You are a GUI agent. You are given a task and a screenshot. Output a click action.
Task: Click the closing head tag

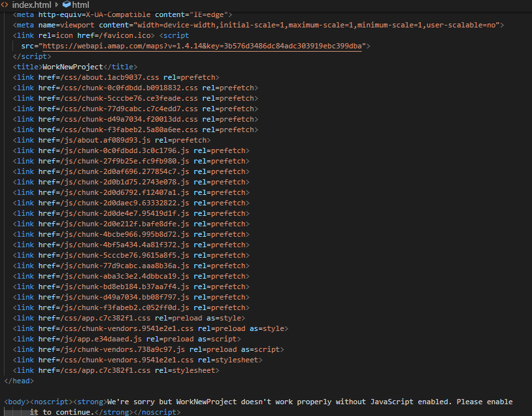click(x=18, y=381)
